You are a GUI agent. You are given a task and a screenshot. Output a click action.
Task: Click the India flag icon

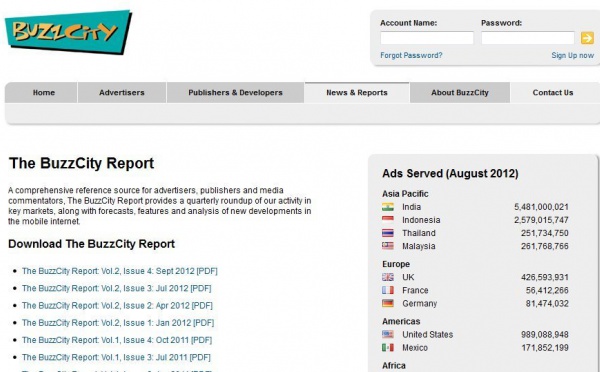(388, 207)
